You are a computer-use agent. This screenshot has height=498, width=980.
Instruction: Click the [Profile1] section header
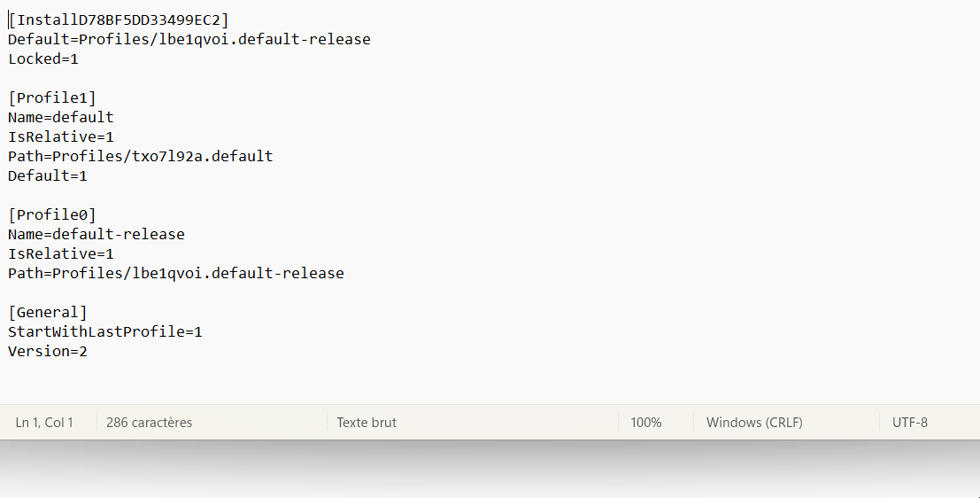tap(52, 97)
